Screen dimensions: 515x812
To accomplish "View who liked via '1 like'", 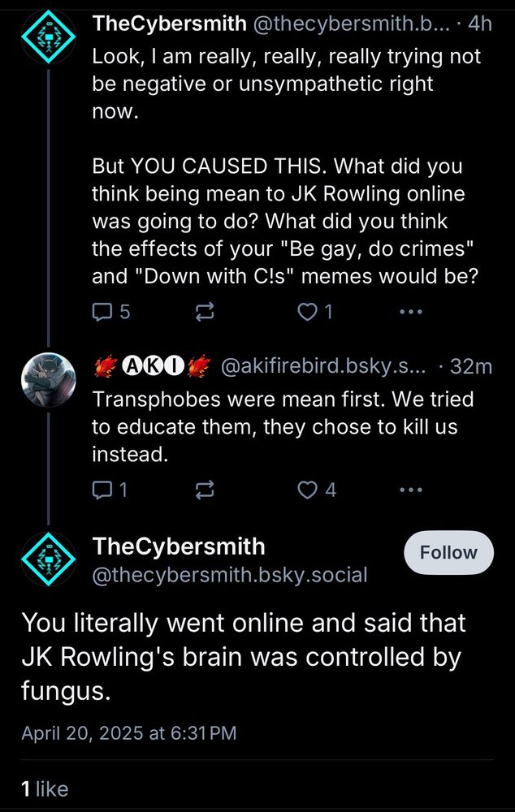I will pos(45,788).
